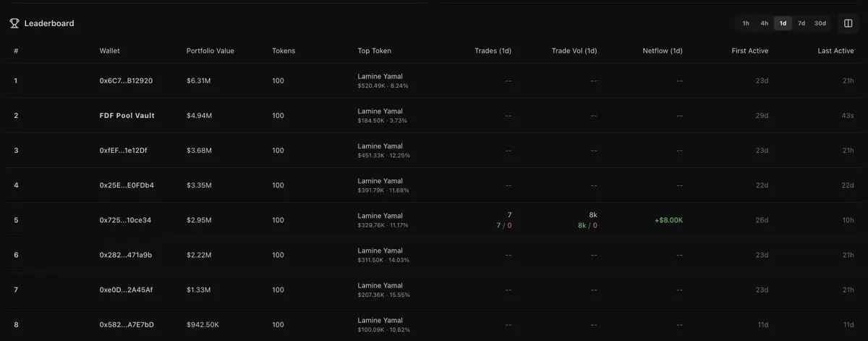Open wallet 0x582...A7E7bD
The image size is (868, 341).
127,324
